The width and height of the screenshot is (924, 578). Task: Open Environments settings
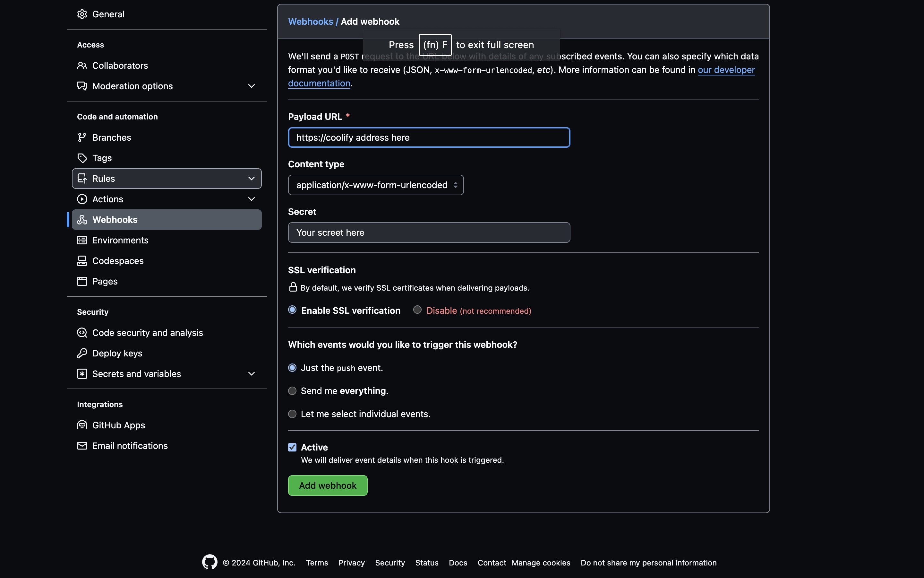click(167, 241)
